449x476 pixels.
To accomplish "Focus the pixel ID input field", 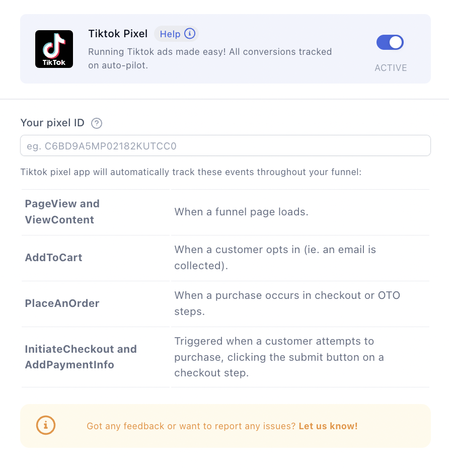I will (225, 146).
